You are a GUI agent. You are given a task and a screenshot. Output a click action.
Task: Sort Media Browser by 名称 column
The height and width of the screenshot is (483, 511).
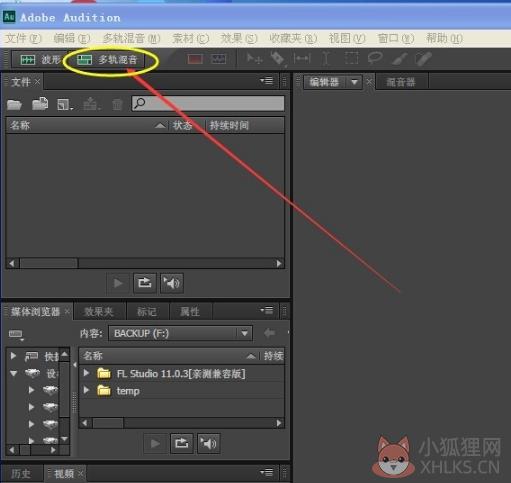coord(170,356)
